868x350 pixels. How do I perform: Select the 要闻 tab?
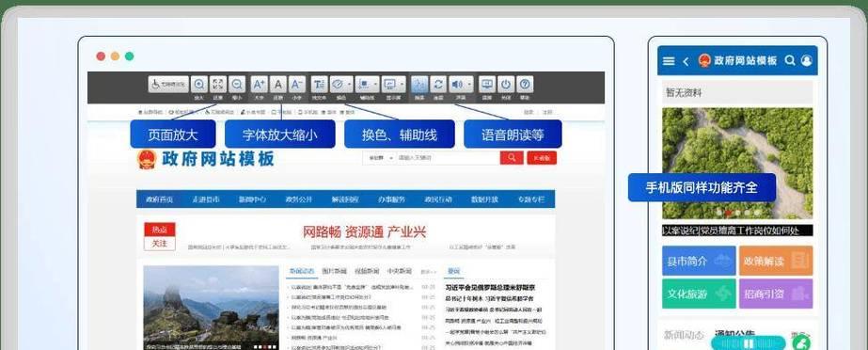(454, 271)
